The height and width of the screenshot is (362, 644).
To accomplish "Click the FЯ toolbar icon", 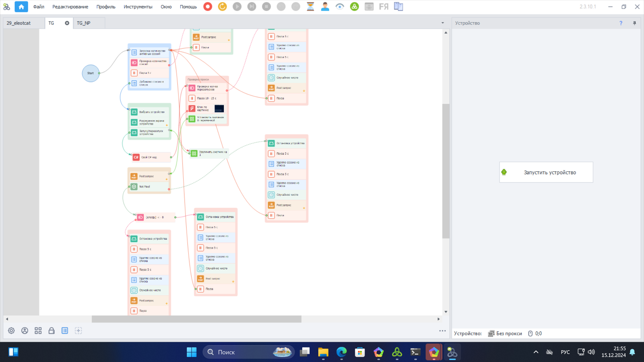I will click(x=384, y=7).
